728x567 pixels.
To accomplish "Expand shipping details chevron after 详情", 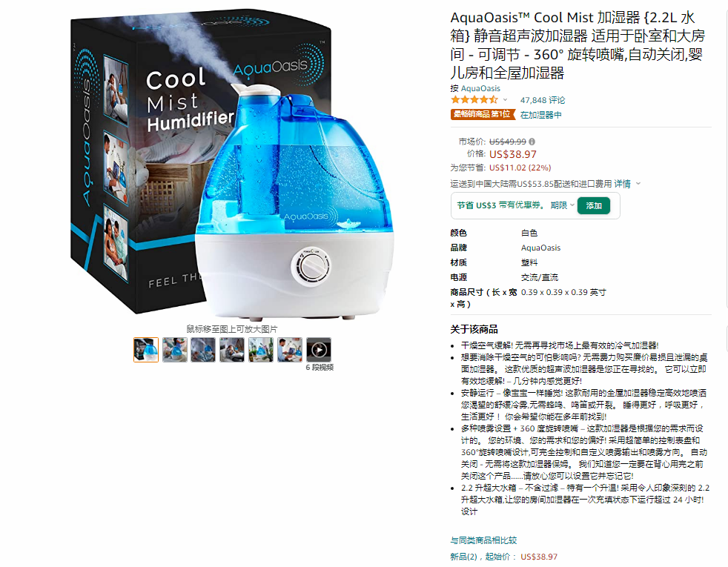I will click(638, 184).
